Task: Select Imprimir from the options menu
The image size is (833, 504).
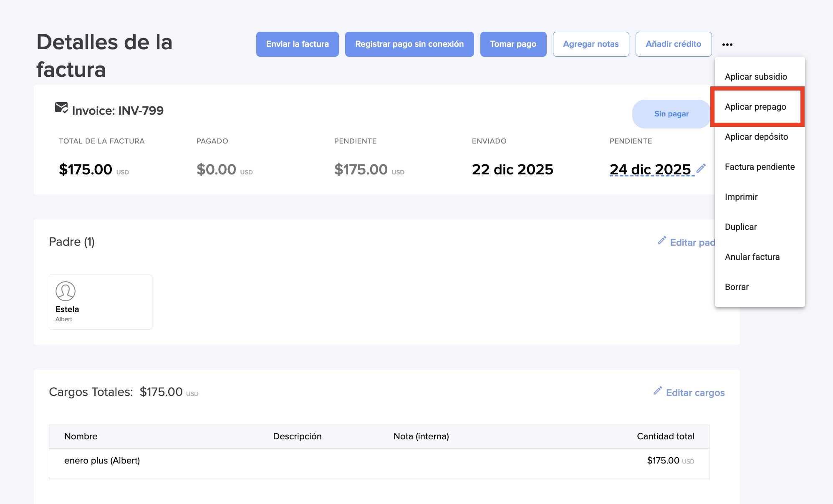Action: point(741,197)
